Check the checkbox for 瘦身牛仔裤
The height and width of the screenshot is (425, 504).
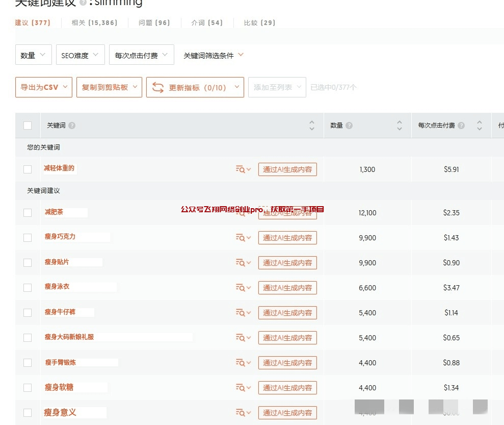(28, 313)
